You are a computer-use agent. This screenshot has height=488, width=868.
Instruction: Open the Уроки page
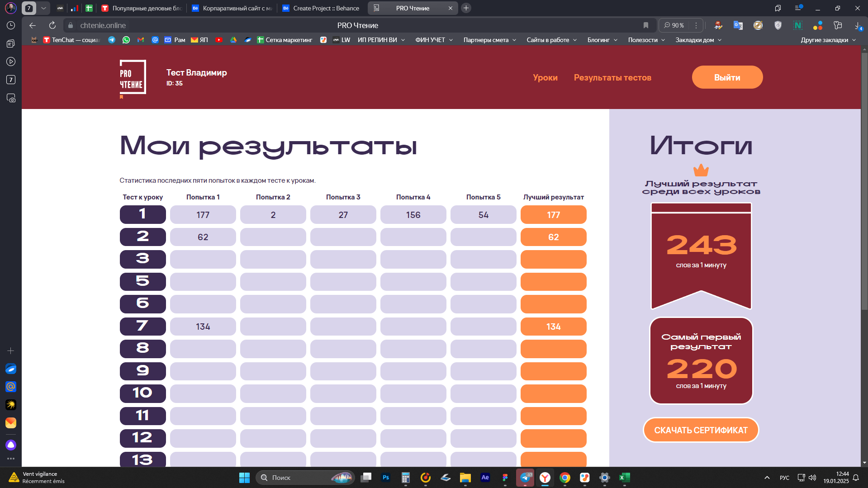(x=545, y=77)
